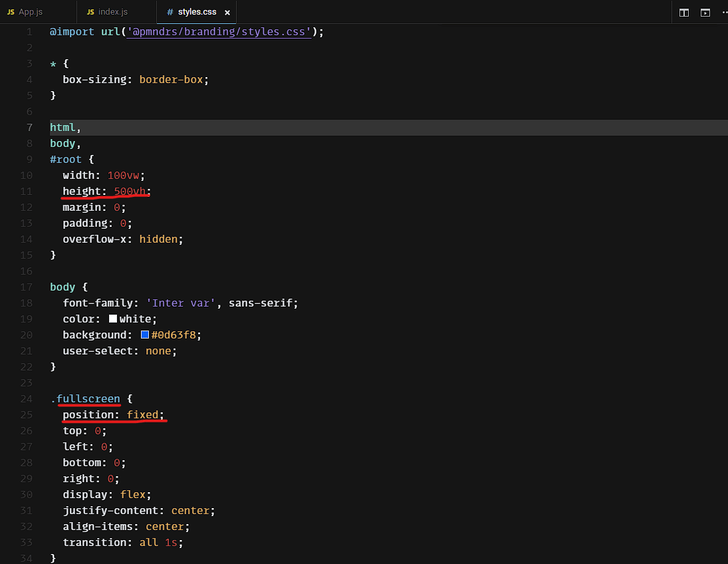Follow the @pmndrs/branding/styles.css import link
The width and height of the screenshot is (728, 564).
pos(219,32)
